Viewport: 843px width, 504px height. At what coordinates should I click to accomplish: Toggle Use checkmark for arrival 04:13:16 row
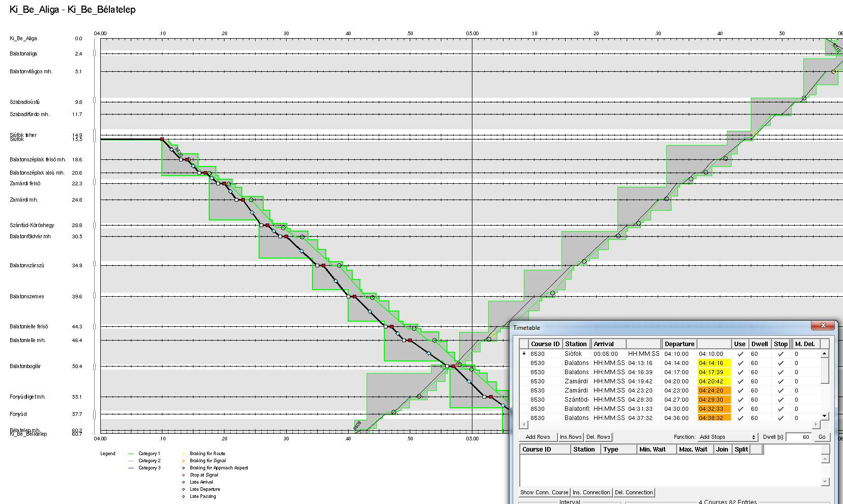click(740, 363)
